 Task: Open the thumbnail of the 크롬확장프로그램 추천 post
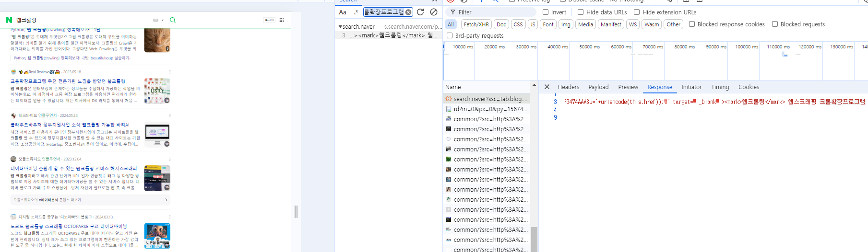(x=157, y=91)
